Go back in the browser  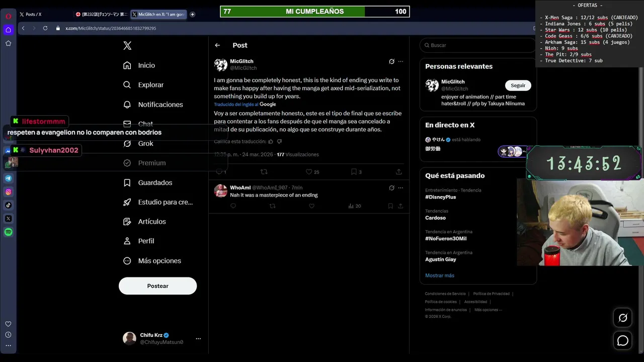pyautogui.click(x=23, y=28)
